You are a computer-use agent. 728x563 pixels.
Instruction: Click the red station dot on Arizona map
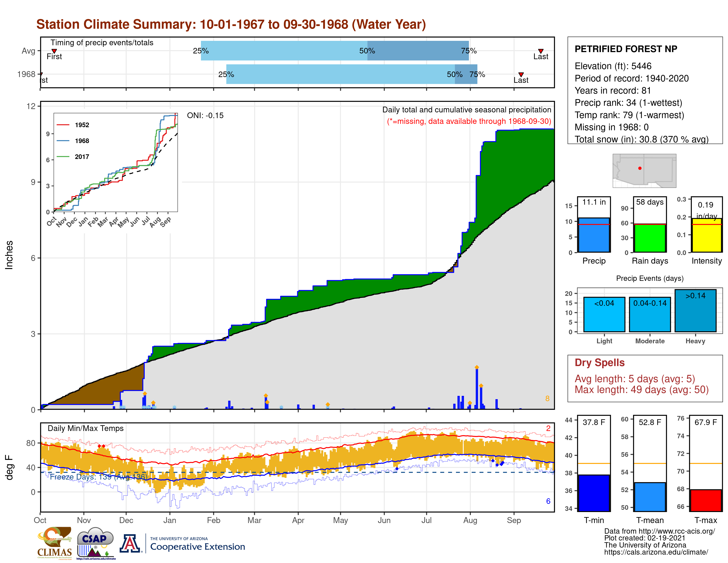click(640, 168)
